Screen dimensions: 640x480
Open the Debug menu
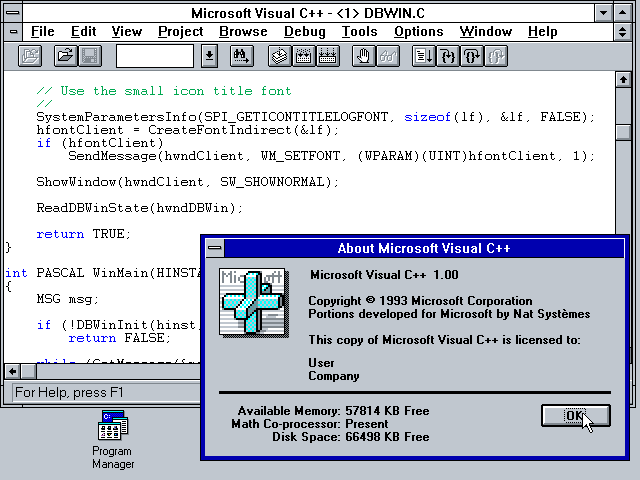coord(304,31)
